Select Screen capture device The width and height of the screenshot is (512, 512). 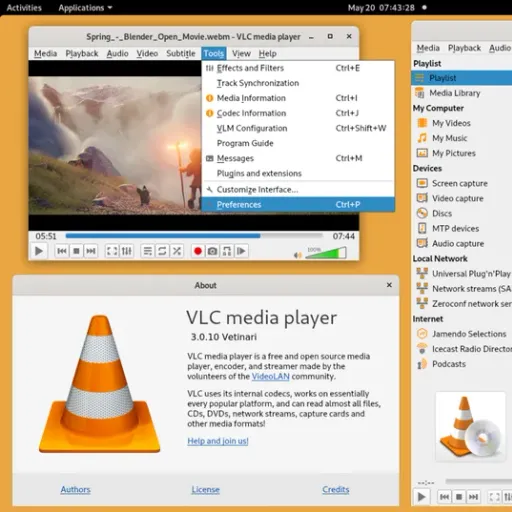(462, 183)
